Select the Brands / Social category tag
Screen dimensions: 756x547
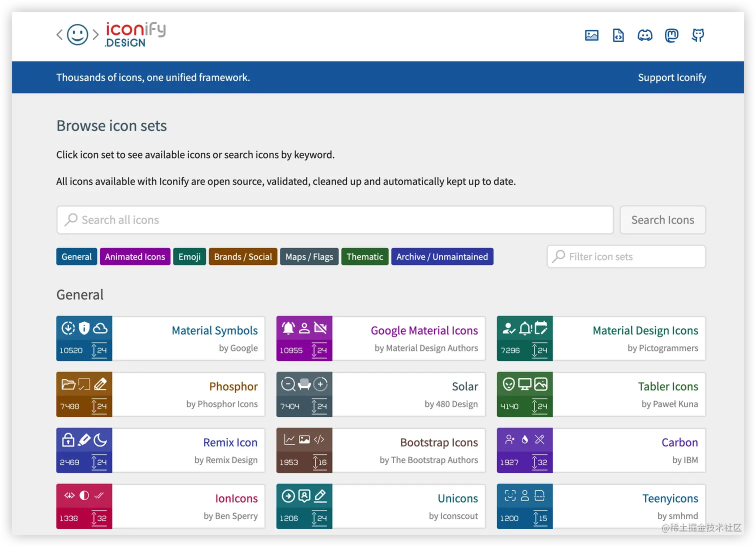[x=243, y=256]
